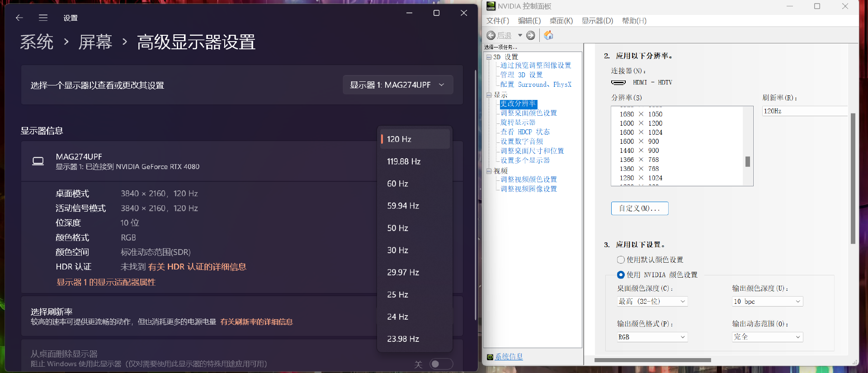This screenshot has width=868, height=373.
Task: Open 调整桌面颜色设置 tree item
Action: (528, 113)
